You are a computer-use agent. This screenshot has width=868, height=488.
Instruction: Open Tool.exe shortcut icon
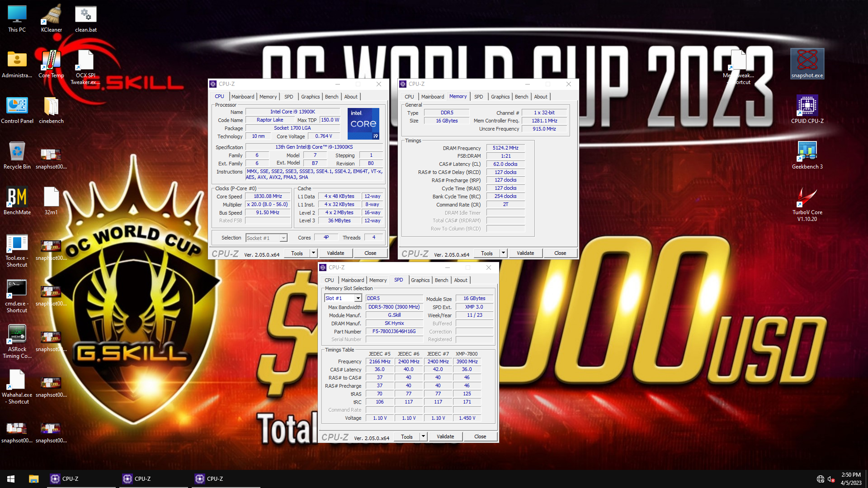point(17,251)
